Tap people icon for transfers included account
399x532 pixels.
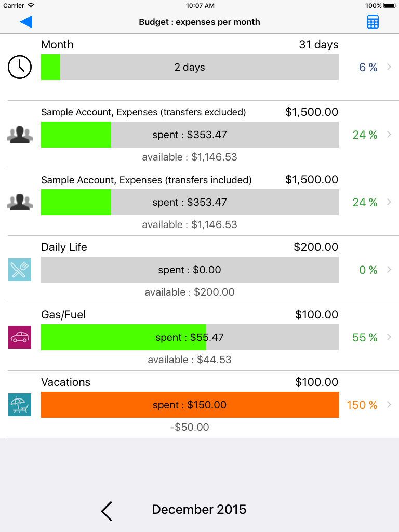(x=20, y=202)
